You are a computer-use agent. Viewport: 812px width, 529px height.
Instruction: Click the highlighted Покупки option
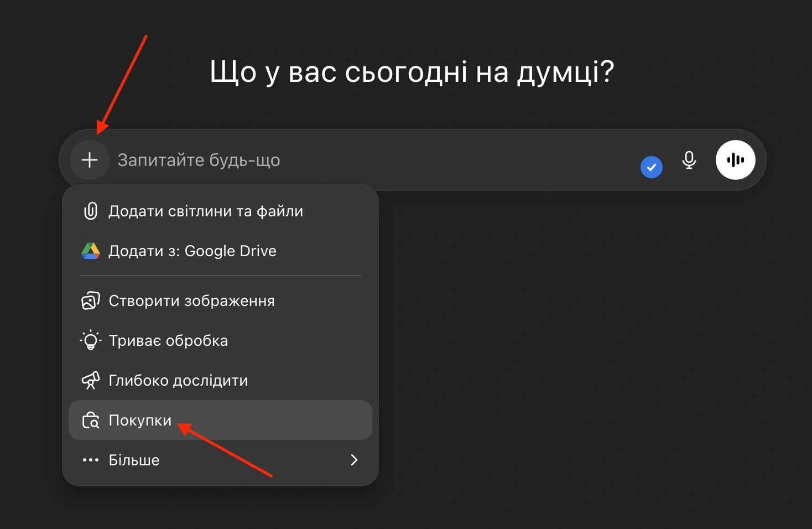pos(139,420)
